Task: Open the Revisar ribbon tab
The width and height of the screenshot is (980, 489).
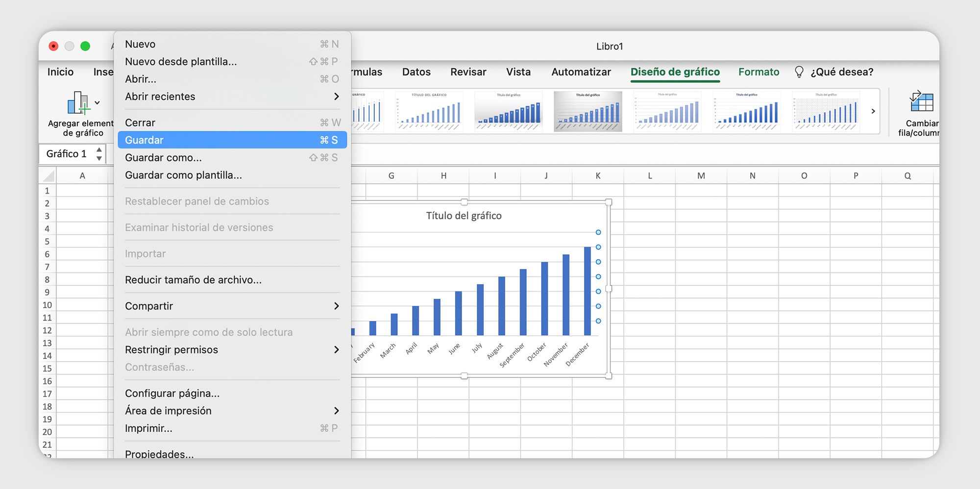Action: pyautogui.click(x=468, y=72)
